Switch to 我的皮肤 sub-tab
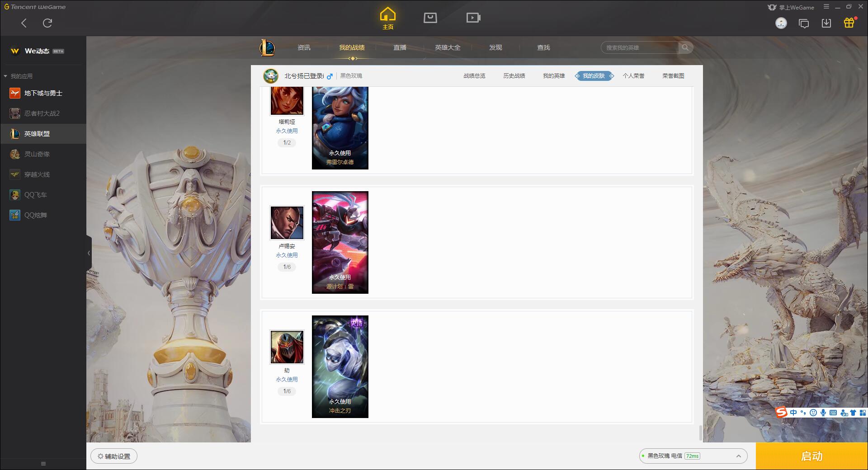868x470 pixels. (x=594, y=76)
